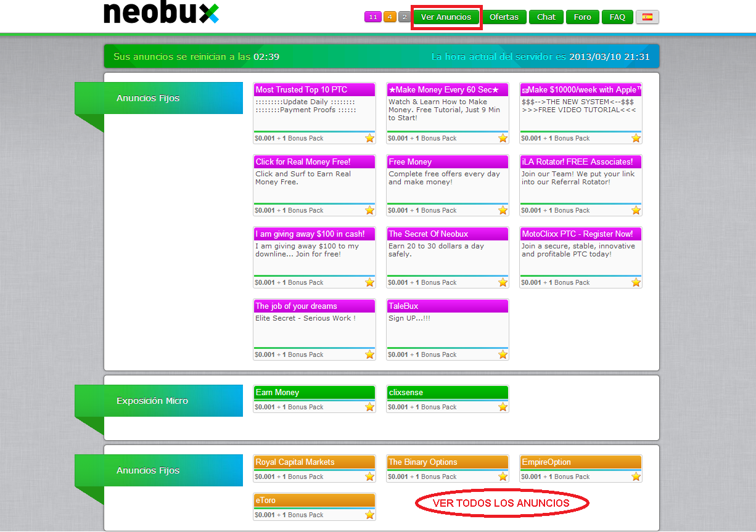Click star on MotoClixx PTC ad
This screenshot has height=532, width=756.
(x=636, y=282)
